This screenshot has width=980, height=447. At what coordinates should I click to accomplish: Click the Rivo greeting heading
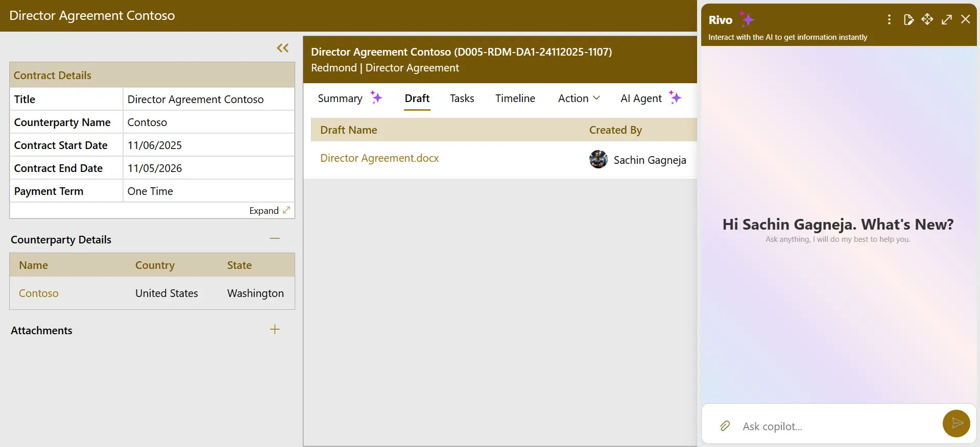pyautogui.click(x=838, y=225)
